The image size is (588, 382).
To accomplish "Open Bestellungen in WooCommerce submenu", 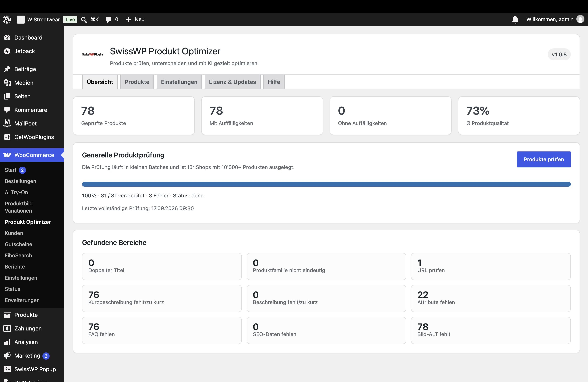I will coord(21,181).
